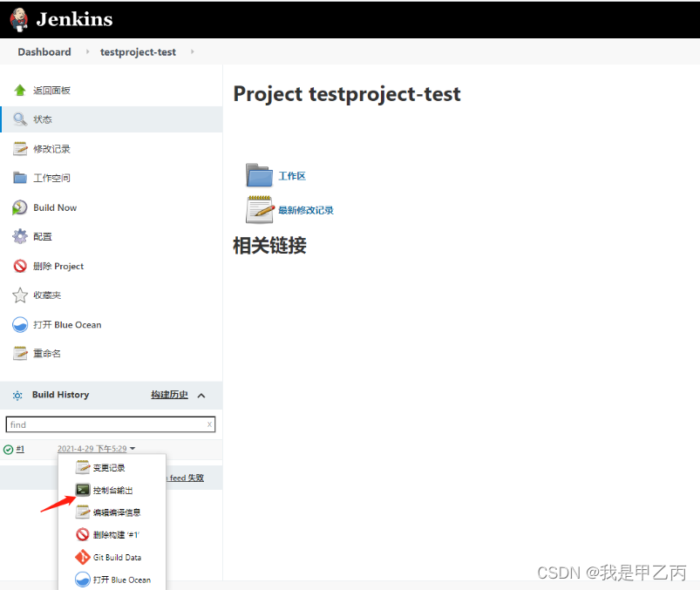
Task: Open 打开 Blue Ocean from sidebar
Action: click(x=67, y=324)
